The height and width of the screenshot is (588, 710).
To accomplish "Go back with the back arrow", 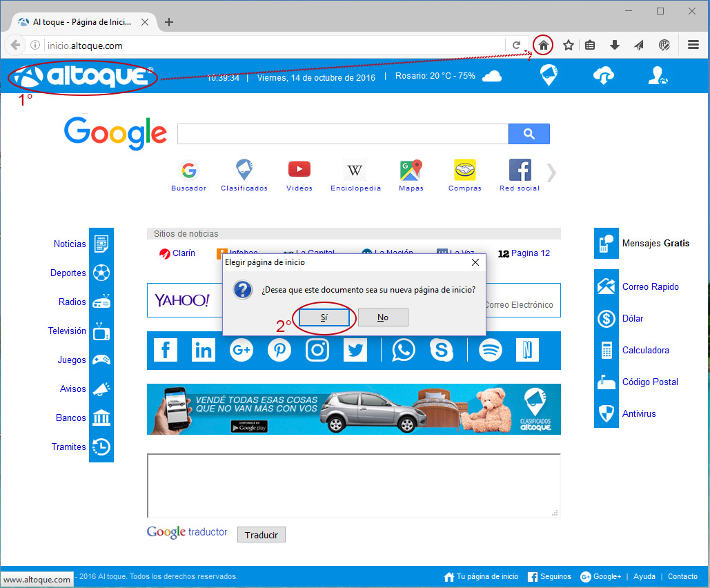I will [x=15, y=46].
